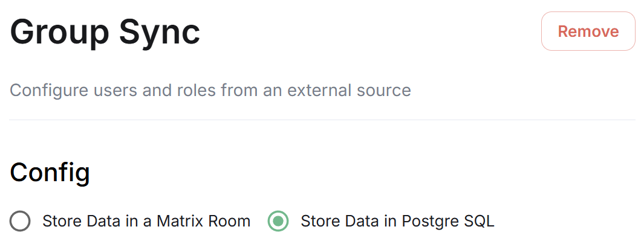Click the 'Store Data in Postgre SQL' label

(397, 222)
